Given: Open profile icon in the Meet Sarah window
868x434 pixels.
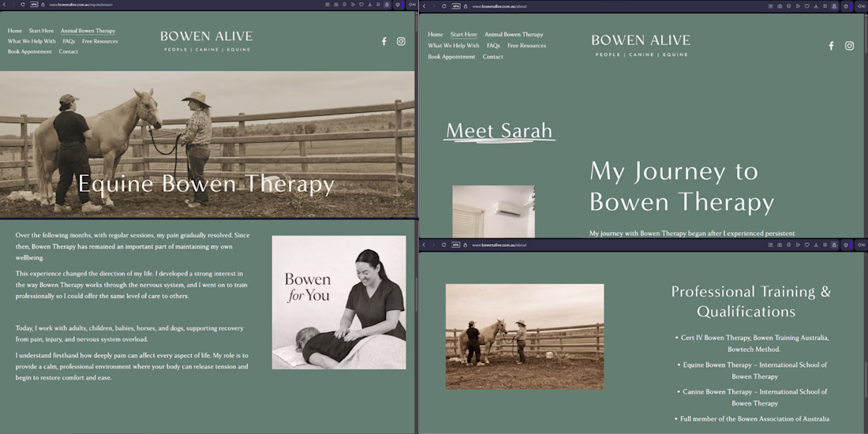Looking at the screenshot, I should [834, 6].
